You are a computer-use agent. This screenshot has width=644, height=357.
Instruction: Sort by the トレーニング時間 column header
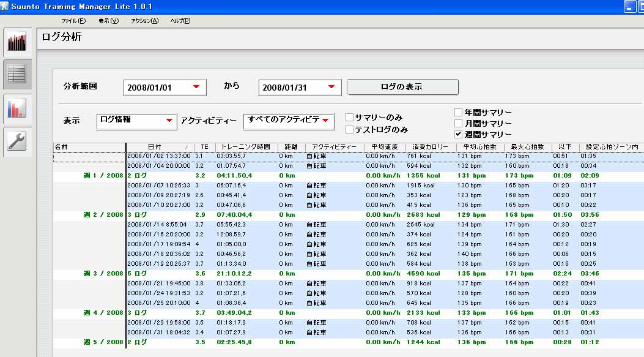246,147
